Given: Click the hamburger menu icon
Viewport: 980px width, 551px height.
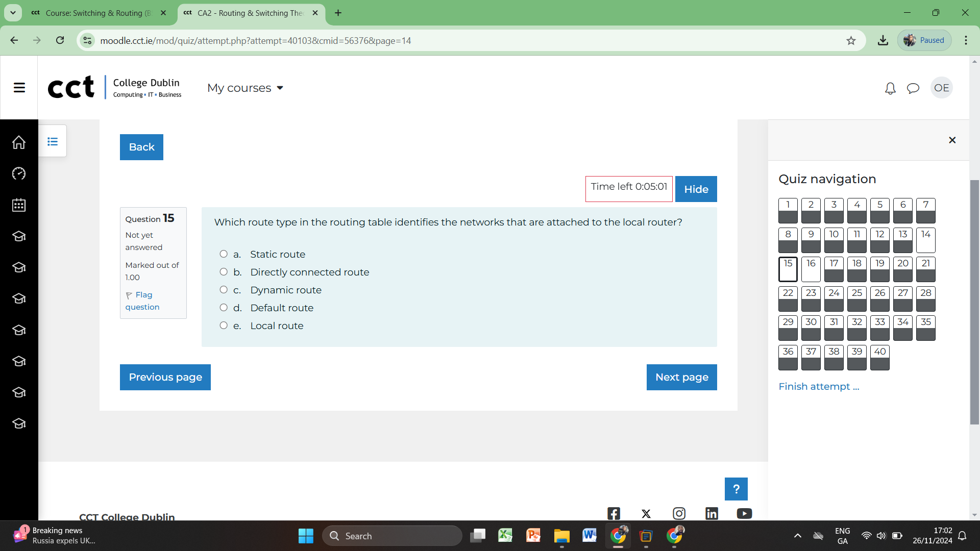Looking at the screenshot, I should tap(19, 87).
